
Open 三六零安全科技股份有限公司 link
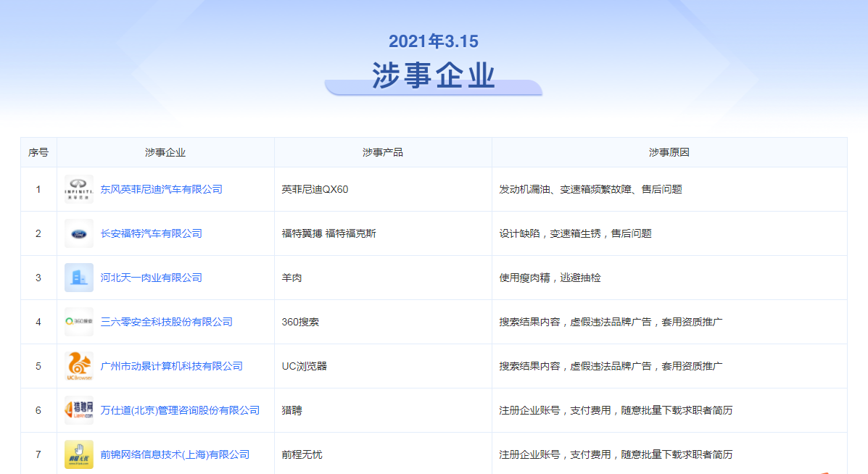click(166, 322)
